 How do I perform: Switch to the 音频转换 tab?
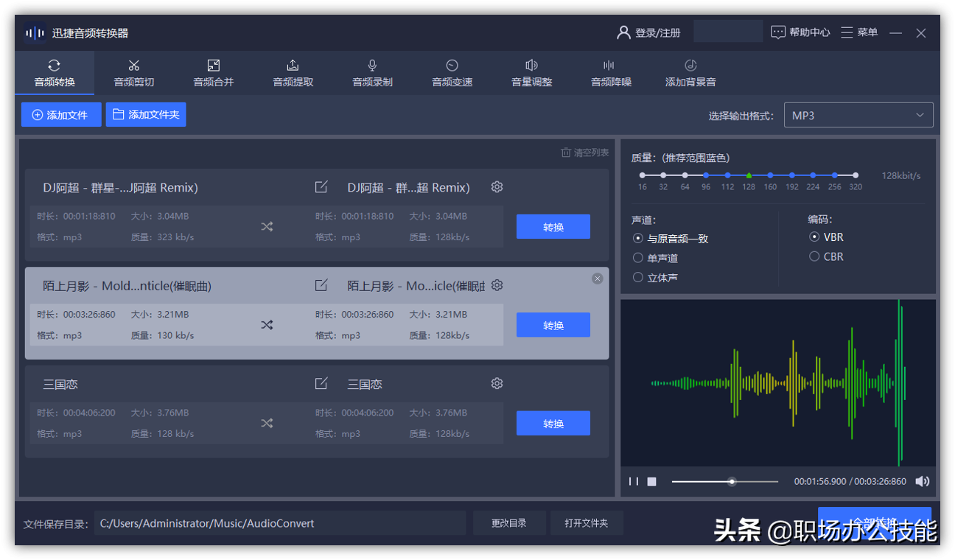(x=54, y=73)
